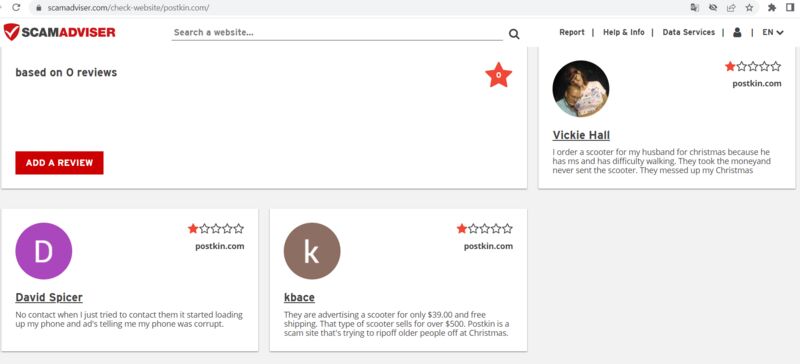The width and height of the screenshot is (800, 364).
Task: Share this page using the share icon
Action: 731,8
